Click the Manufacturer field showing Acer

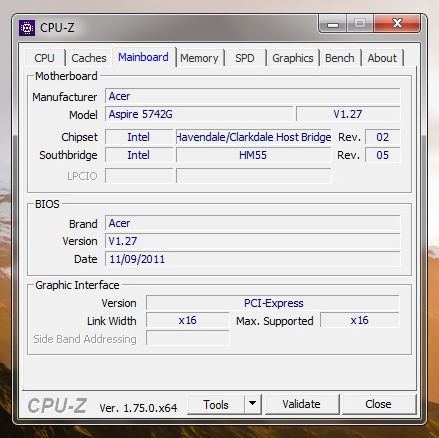click(x=253, y=96)
